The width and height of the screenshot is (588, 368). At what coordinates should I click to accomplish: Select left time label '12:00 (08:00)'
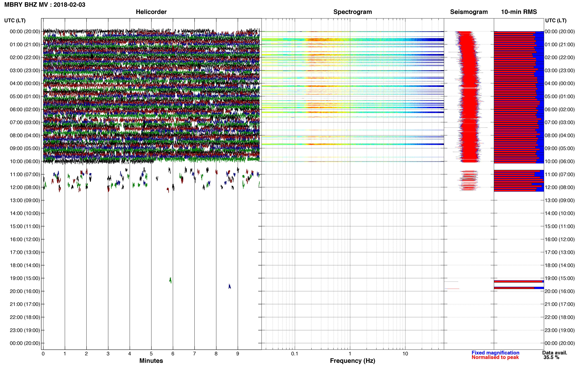click(25, 187)
